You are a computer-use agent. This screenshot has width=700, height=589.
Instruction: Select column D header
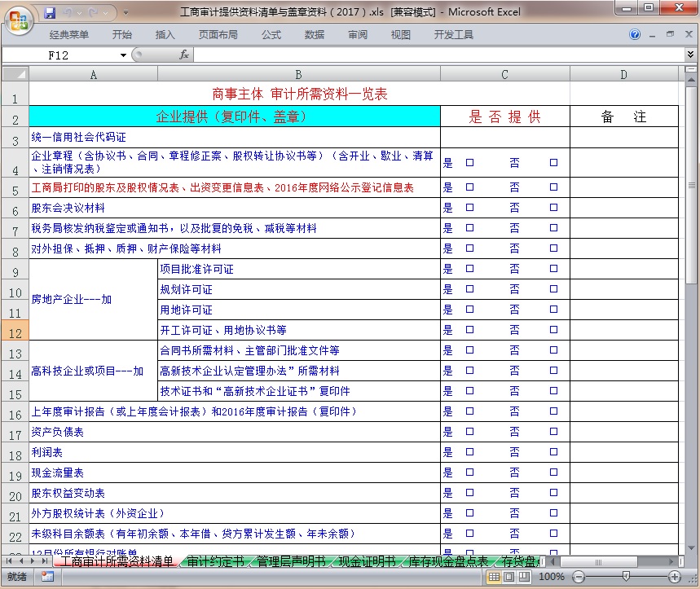624,74
